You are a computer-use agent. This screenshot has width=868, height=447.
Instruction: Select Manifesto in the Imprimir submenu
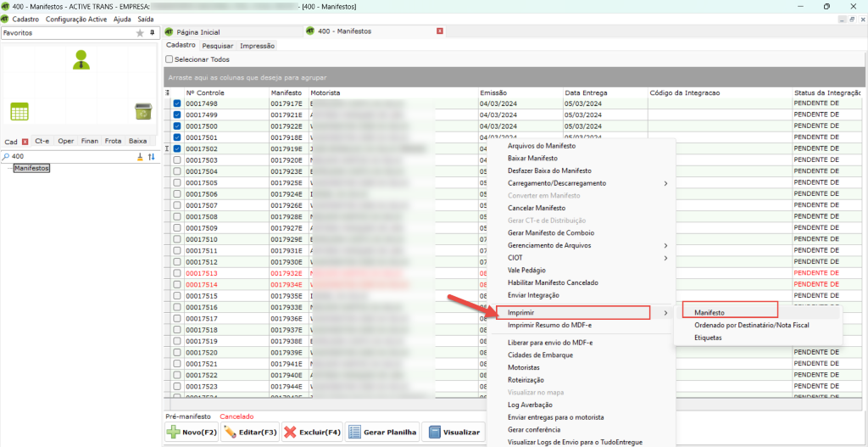(x=709, y=313)
